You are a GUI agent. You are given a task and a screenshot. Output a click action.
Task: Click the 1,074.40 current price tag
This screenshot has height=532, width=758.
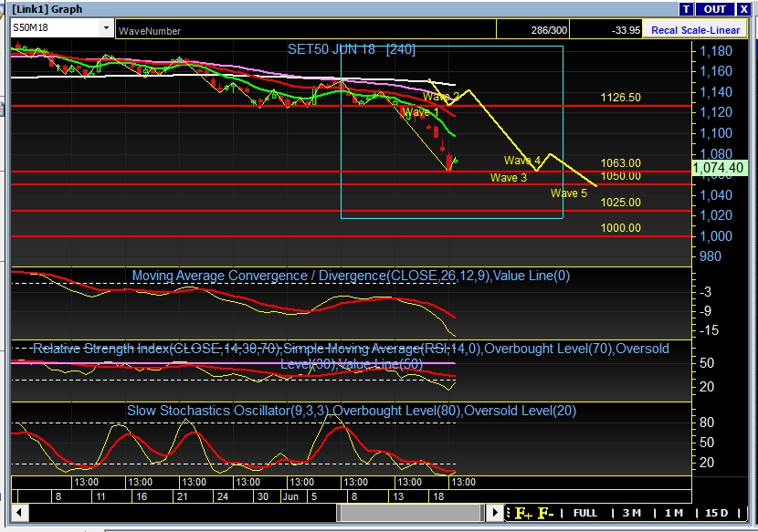[720, 168]
